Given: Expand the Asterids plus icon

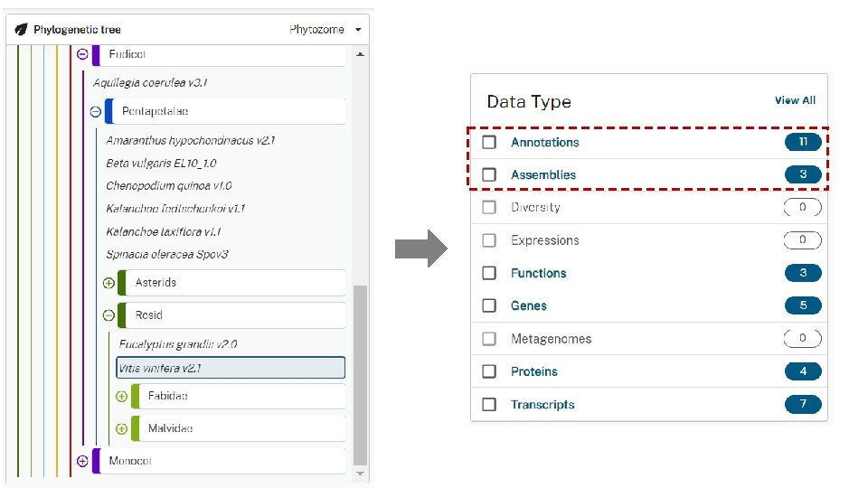Looking at the screenshot, I should pyautogui.click(x=108, y=283).
